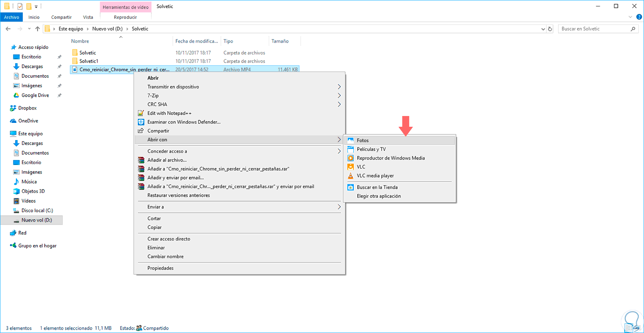The height and width of the screenshot is (333, 644).
Task: Open file with VLC media player
Action: point(375,175)
